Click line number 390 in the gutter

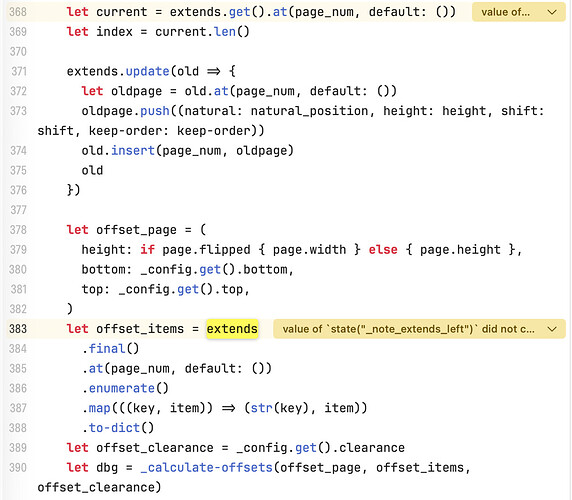(18, 468)
